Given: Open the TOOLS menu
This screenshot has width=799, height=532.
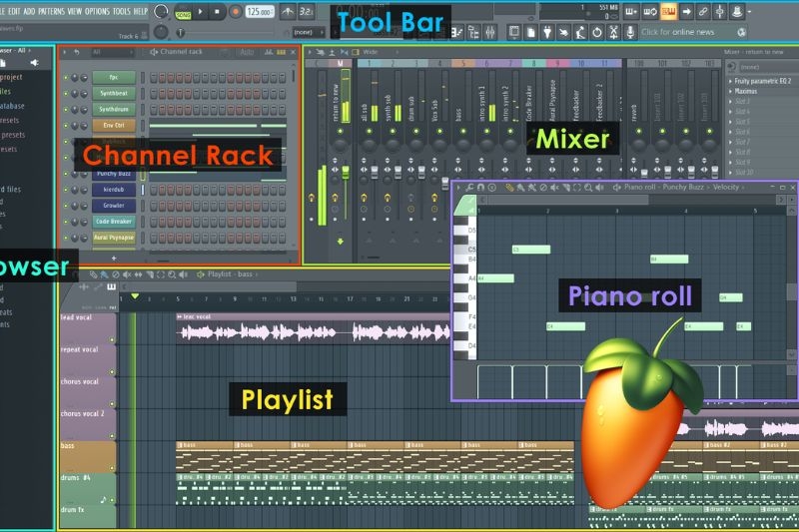Looking at the screenshot, I should [121, 11].
